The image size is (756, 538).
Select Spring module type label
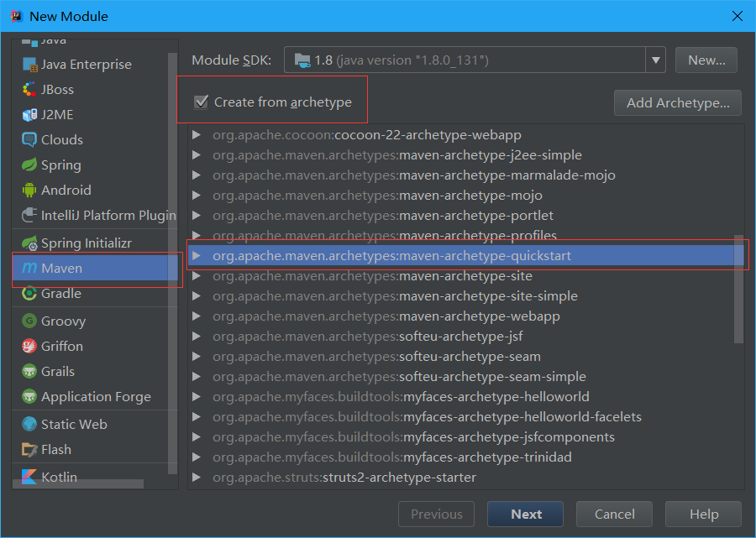[x=61, y=165]
